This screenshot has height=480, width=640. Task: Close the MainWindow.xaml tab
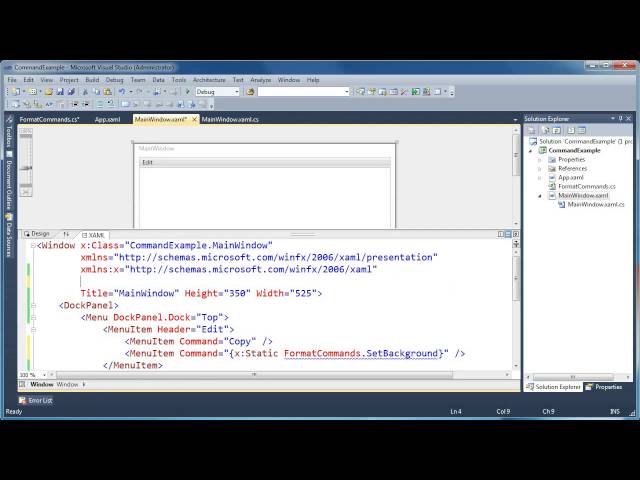[x=194, y=120]
